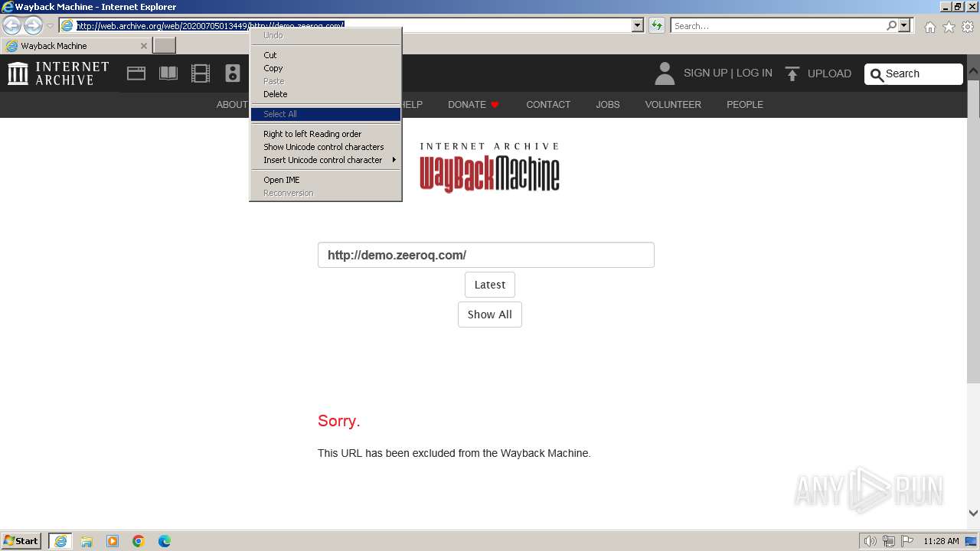The height and width of the screenshot is (551, 980).
Task: Open the Web archive icon
Action: pyautogui.click(x=136, y=73)
